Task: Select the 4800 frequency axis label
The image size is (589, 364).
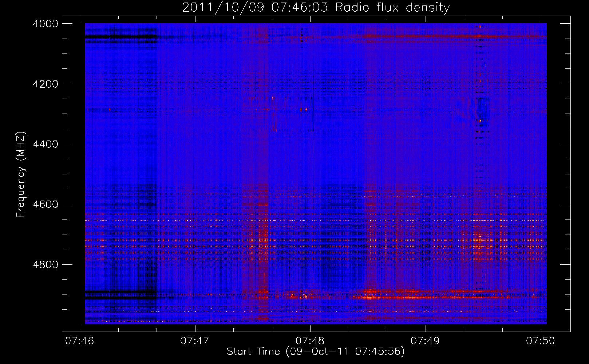Action: (x=46, y=265)
